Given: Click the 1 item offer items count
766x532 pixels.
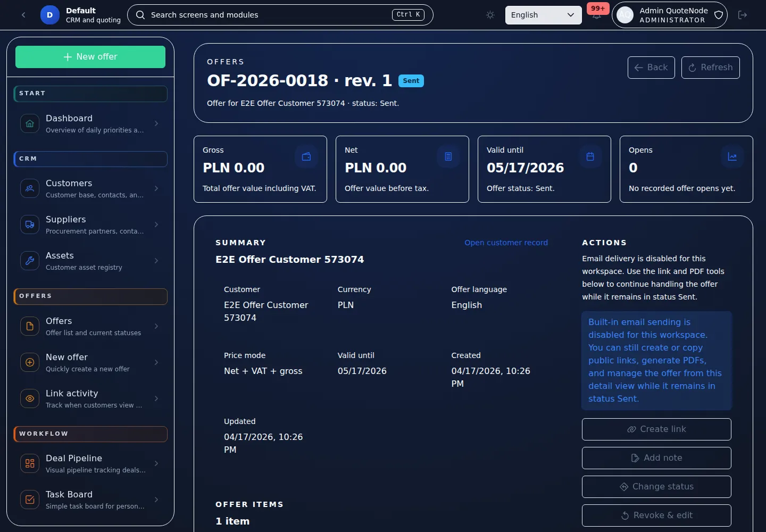Looking at the screenshot, I should (x=232, y=521).
